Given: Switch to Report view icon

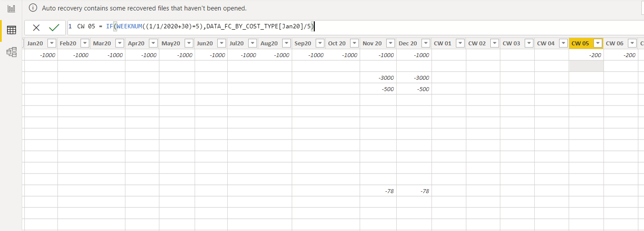Looking at the screenshot, I should [12, 8].
